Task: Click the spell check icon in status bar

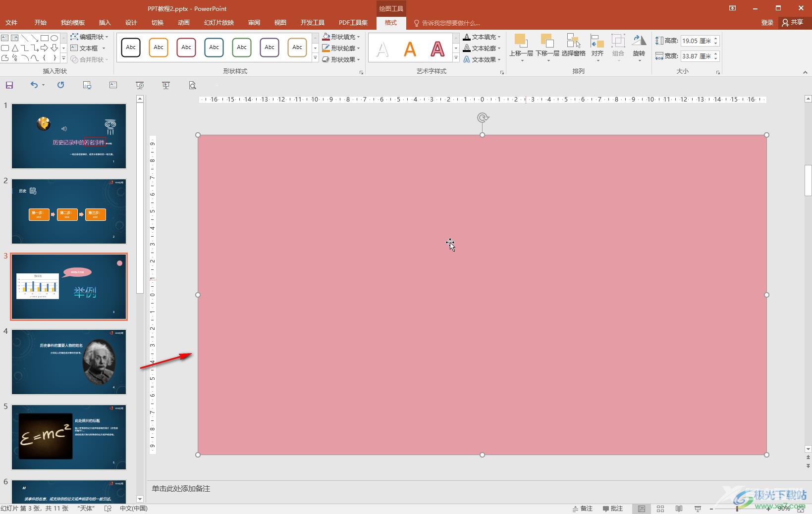Action: (108, 509)
